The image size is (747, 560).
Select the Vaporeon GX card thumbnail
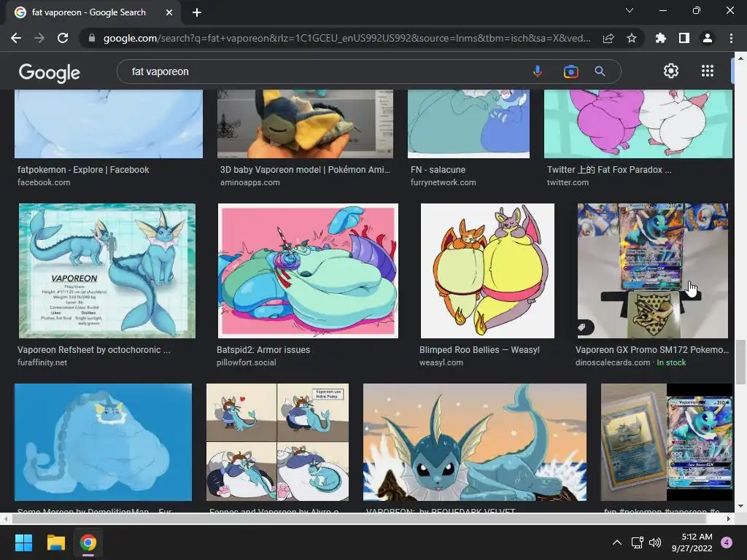(x=653, y=271)
